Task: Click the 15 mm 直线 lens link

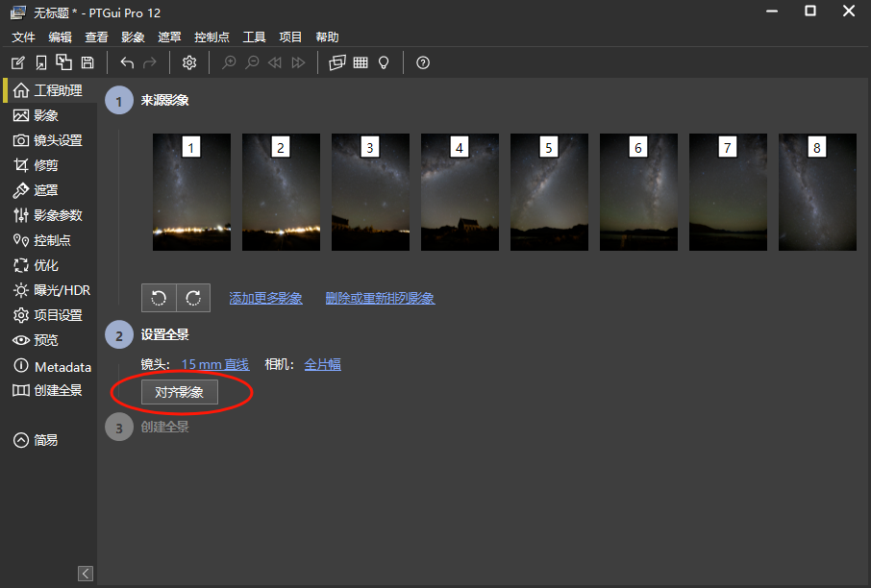Action: (x=215, y=364)
